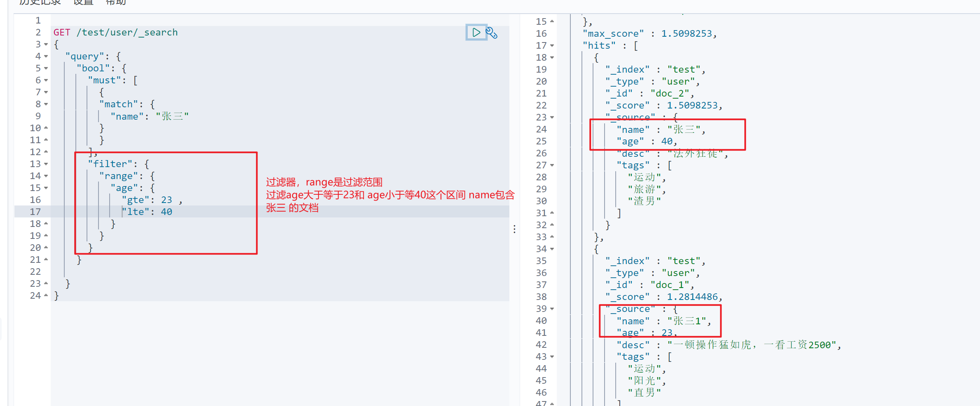Click the "gte": 23 line in the request
Viewport: 980px width, 406px height.
pos(152,200)
